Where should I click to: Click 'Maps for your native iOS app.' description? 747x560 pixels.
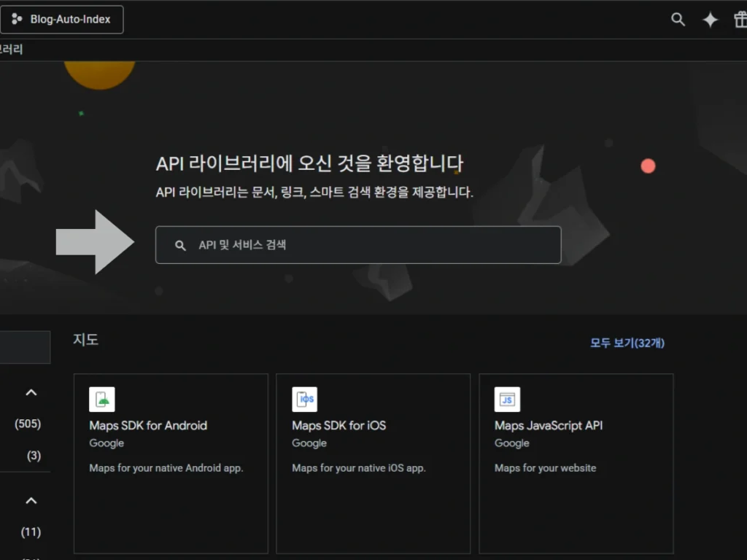pos(359,468)
